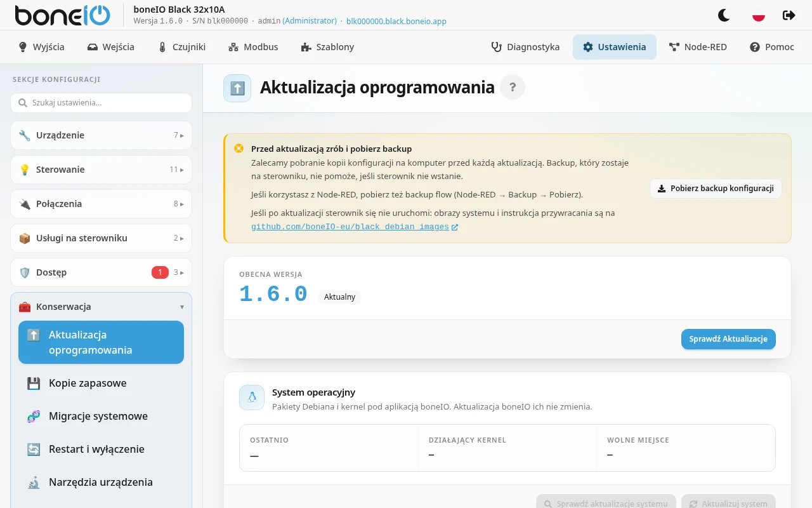812x508 pixels.
Task: Open Narzędzia urządzenia in the sidebar
Action: point(101,482)
